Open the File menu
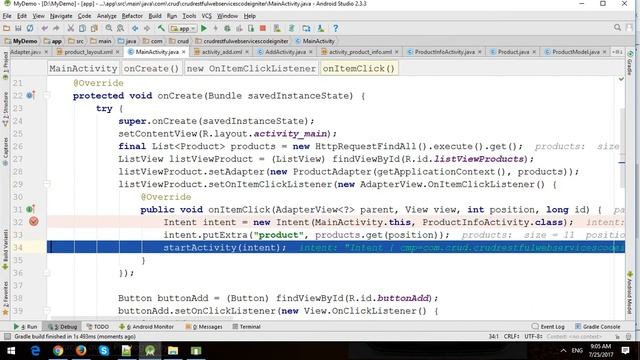Screen dimensions: 640x360 coord(7,16)
